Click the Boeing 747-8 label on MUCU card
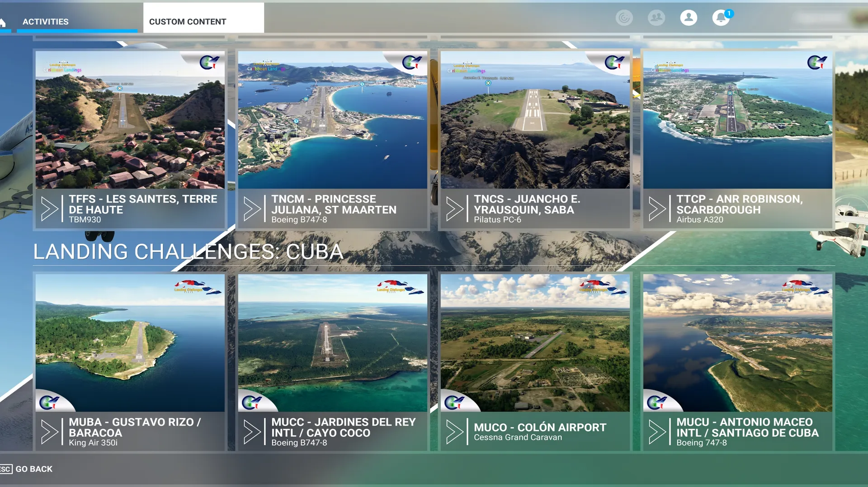The height and width of the screenshot is (487, 868). (702, 443)
